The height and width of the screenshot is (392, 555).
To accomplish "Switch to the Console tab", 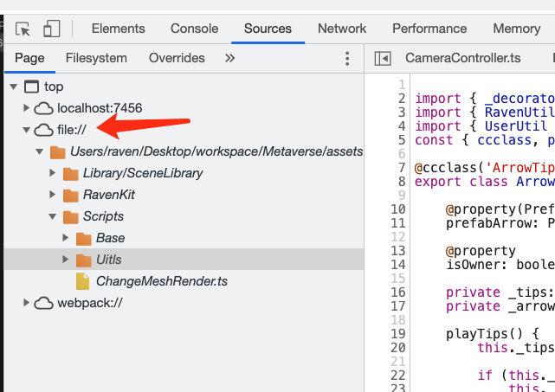I will pyautogui.click(x=194, y=29).
